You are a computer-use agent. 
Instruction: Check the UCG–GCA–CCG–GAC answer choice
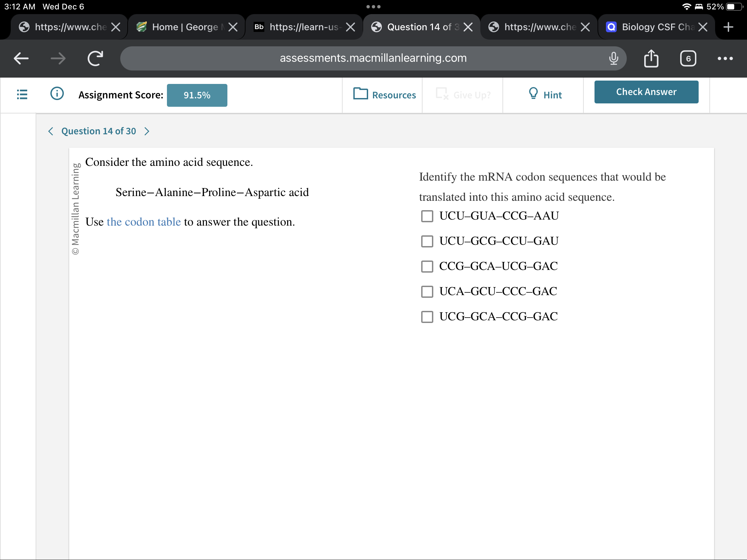427,317
